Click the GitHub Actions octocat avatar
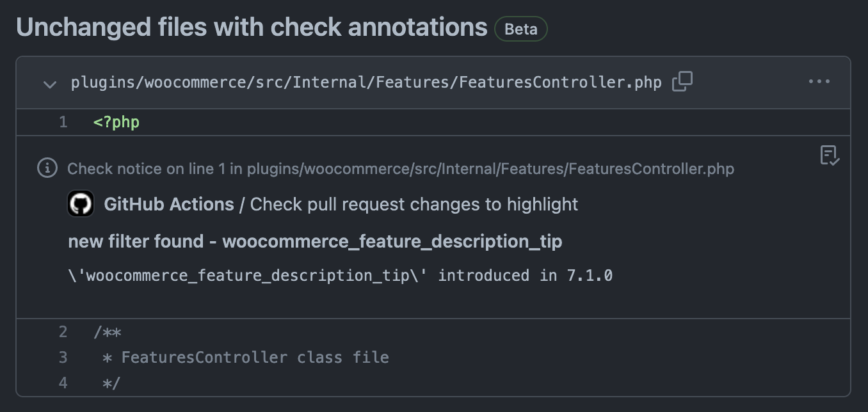This screenshot has width=868, height=412. [x=81, y=203]
